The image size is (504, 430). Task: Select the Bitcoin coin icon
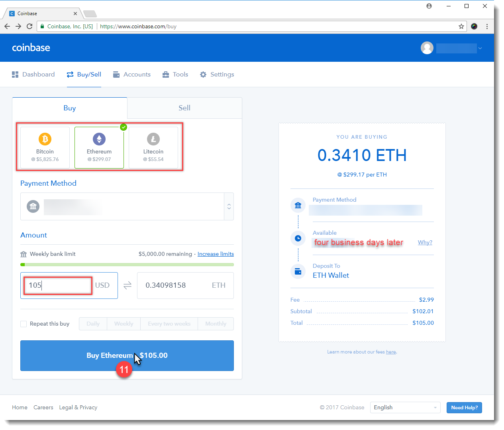pos(45,139)
